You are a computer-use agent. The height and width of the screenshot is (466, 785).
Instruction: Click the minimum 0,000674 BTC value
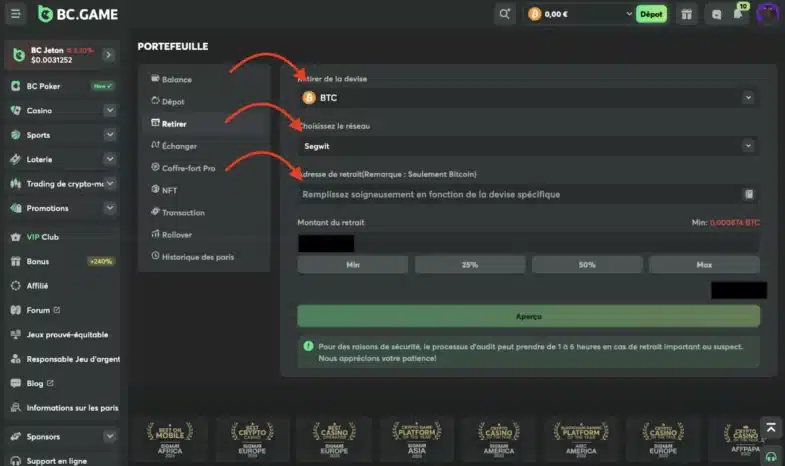pos(734,222)
